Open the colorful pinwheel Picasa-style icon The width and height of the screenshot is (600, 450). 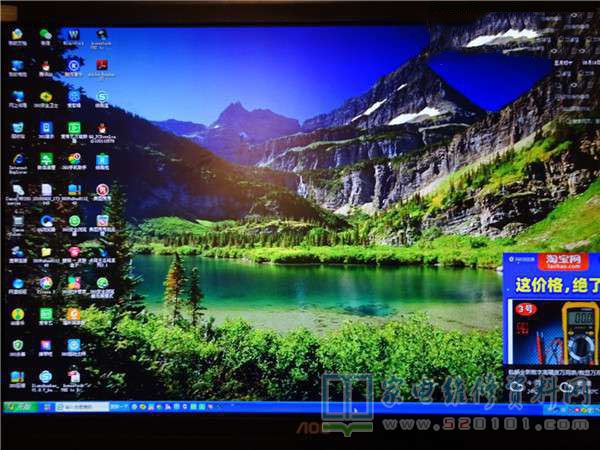(46, 283)
